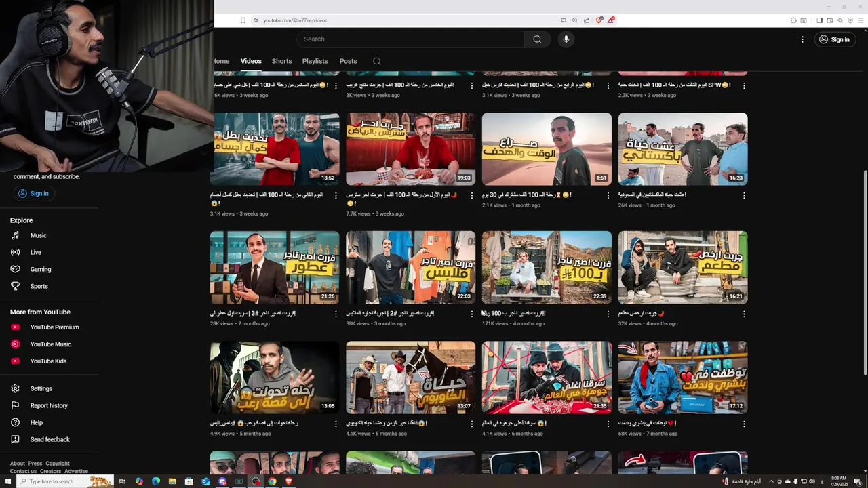Open options for the 18:52 bodybuilder video

[x=336, y=196]
